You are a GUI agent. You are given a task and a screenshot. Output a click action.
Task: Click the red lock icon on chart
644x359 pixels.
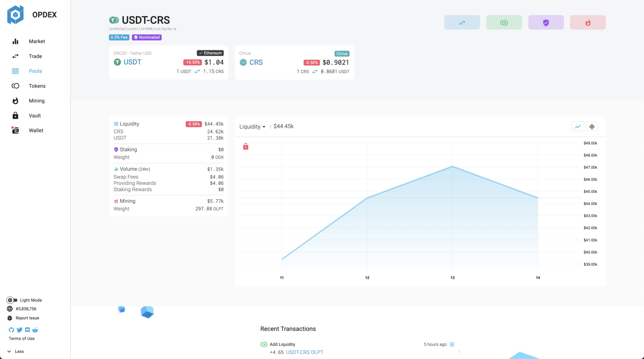[x=246, y=146]
